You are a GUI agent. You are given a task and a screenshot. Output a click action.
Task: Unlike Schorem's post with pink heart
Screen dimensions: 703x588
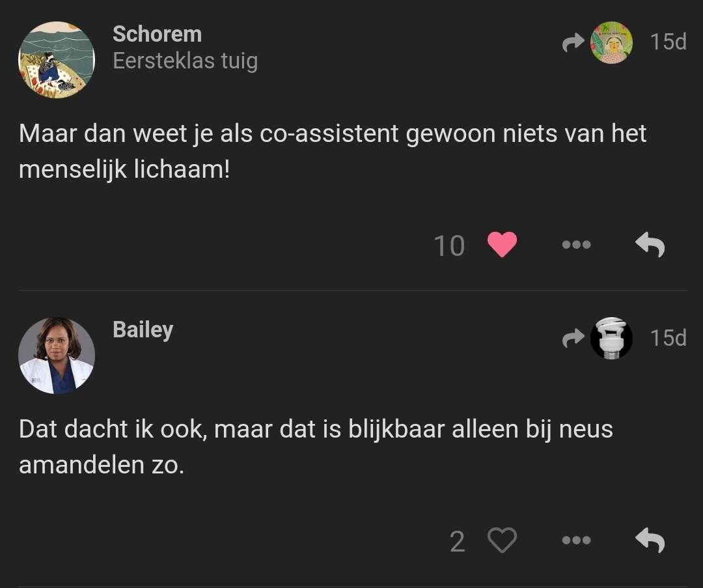(502, 244)
